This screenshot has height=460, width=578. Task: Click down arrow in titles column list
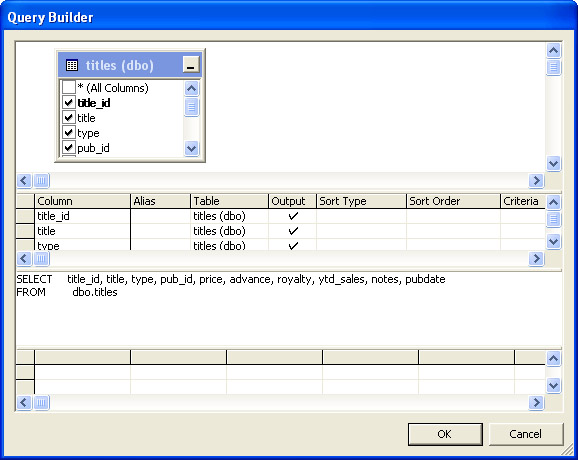(191, 148)
